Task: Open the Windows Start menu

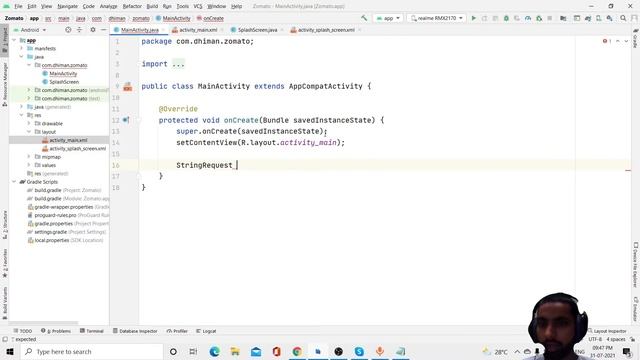Action: [10, 351]
